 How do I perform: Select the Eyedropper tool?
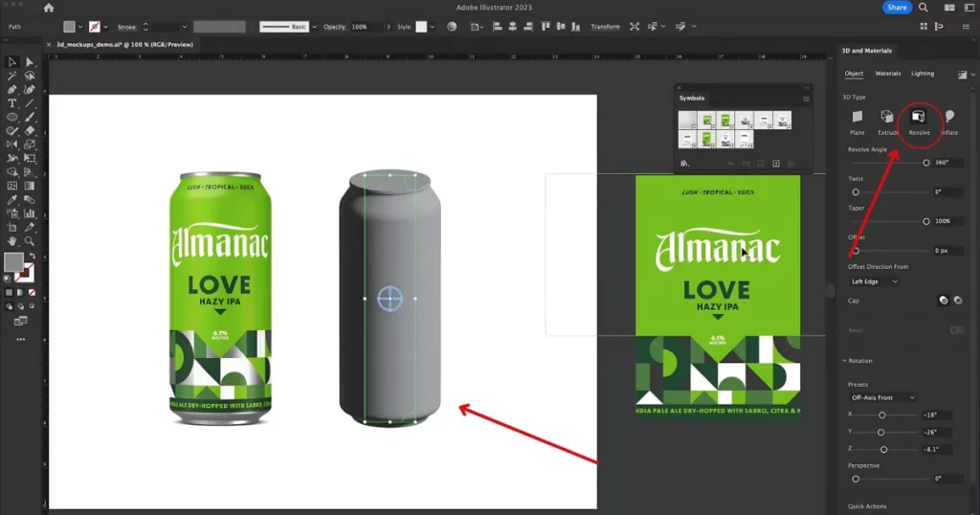(11, 199)
